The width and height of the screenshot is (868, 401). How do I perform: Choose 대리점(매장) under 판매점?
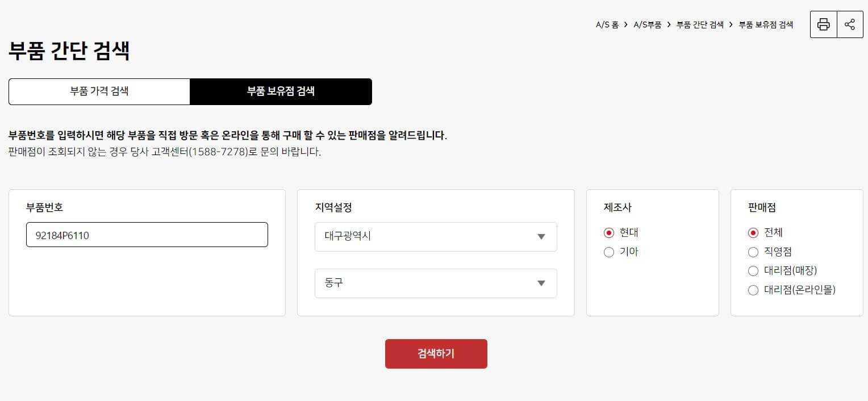pos(753,271)
